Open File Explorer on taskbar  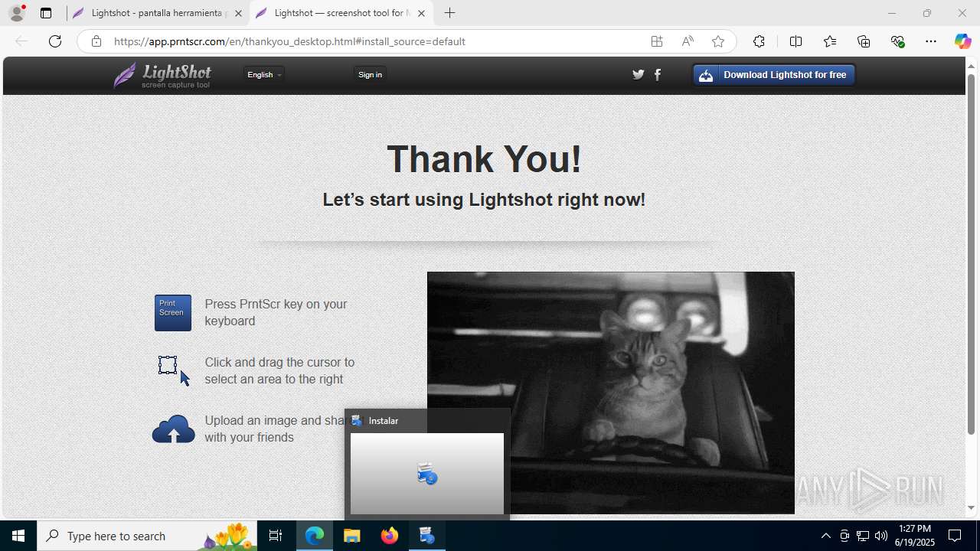coord(352,536)
